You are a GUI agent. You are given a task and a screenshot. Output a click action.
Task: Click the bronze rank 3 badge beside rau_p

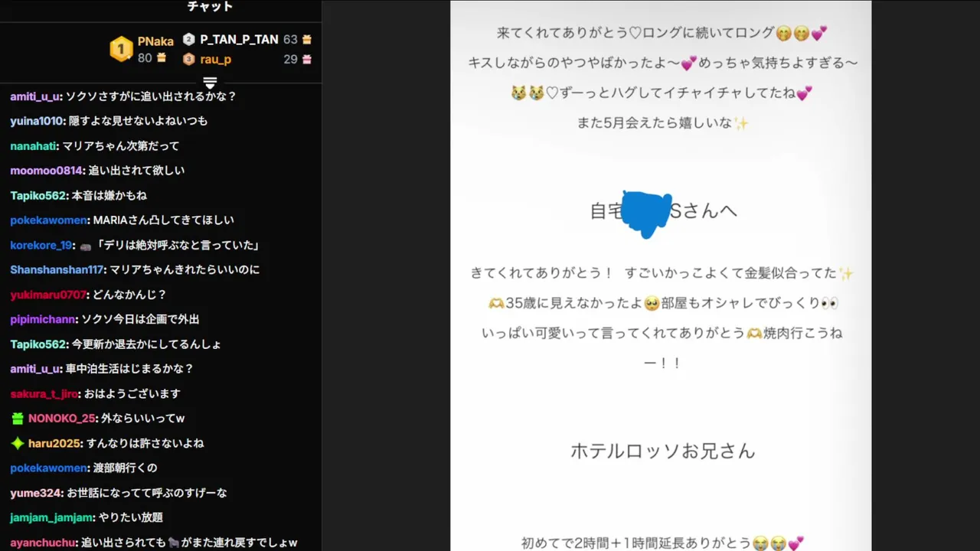(x=189, y=59)
